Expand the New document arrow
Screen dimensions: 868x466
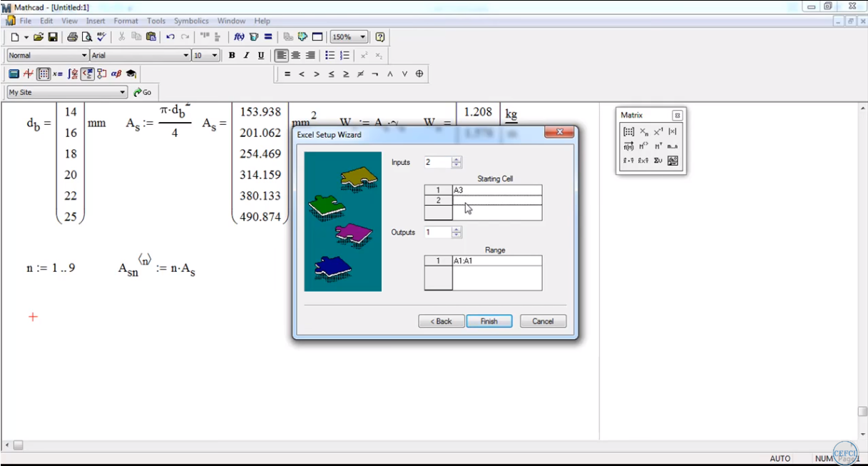click(26, 37)
